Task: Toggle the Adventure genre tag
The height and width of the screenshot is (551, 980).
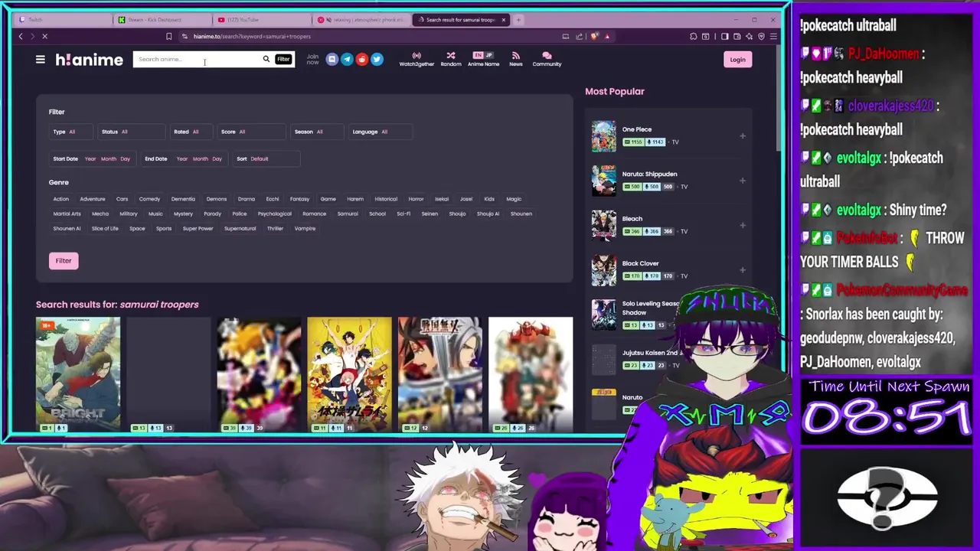Action: (93, 199)
